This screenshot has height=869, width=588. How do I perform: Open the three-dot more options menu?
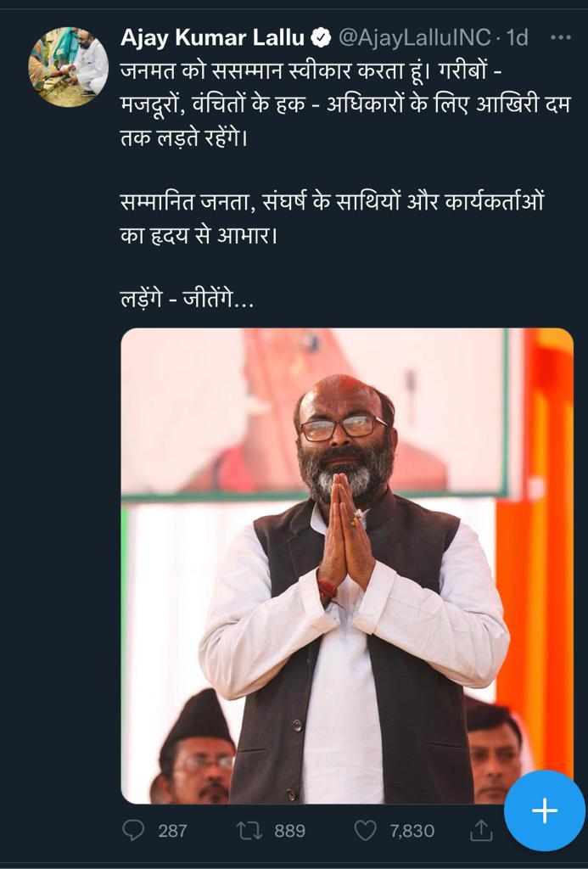(x=561, y=37)
